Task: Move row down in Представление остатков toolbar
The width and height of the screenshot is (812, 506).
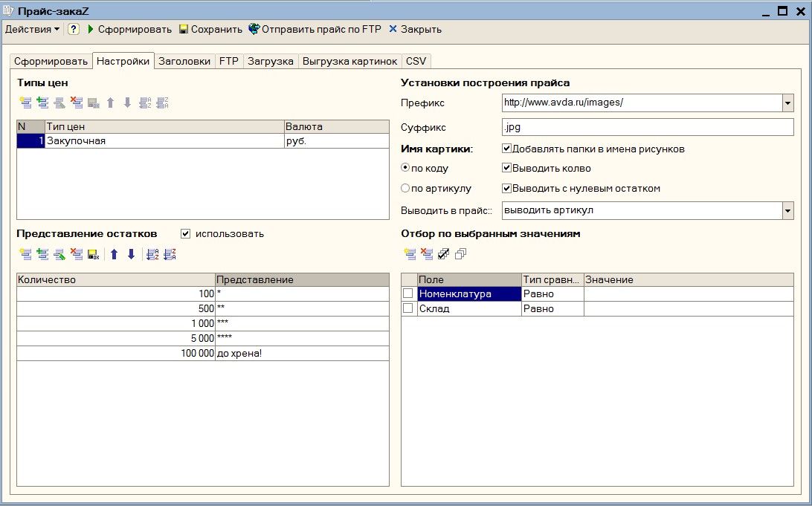Action: (x=131, y=254)
